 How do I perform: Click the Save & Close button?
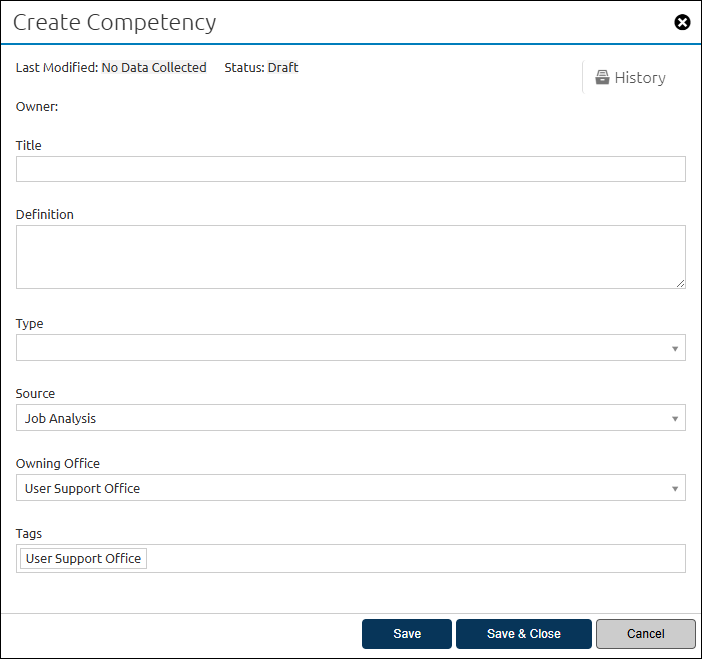523,633
